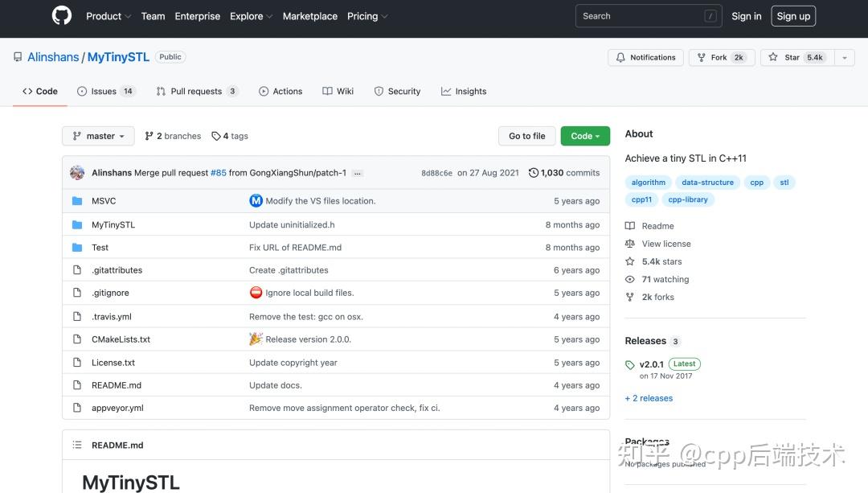Viewport: 868px width, 493px height.
Task: Click the Sign up button
Action: point(793,16)
